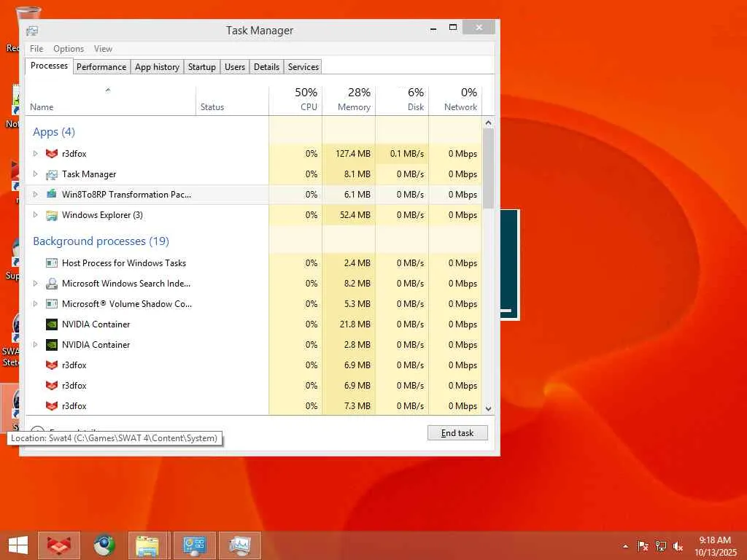Viewport: 747px width, 560px height.
Task: Open the View menu
Action: [x=103, y=49]
